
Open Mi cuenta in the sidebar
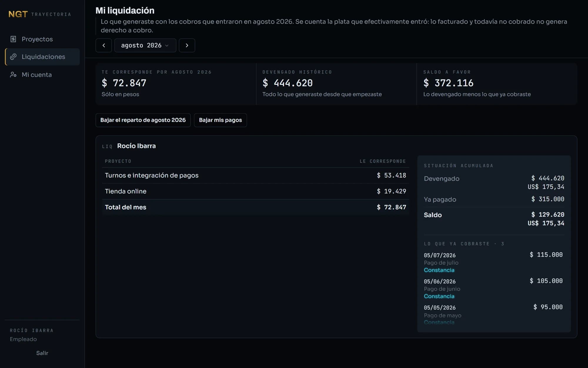[x=42, y=75]
